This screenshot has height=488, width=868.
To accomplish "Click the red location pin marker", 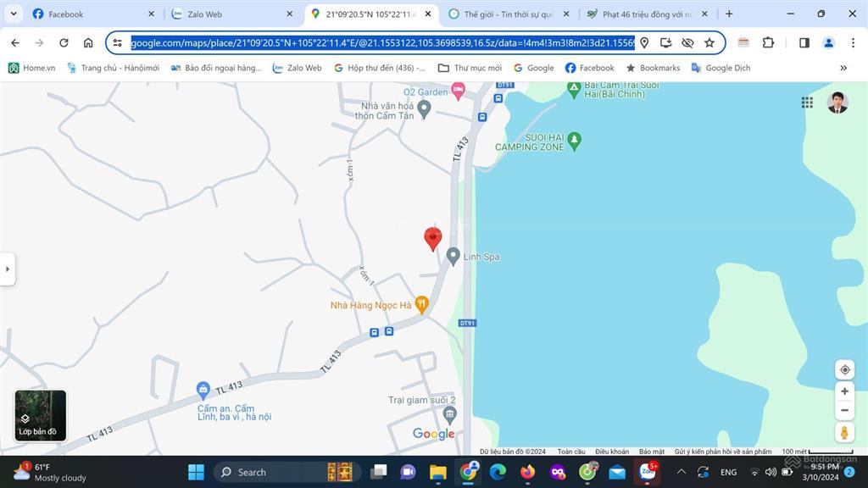I will 432,238.
